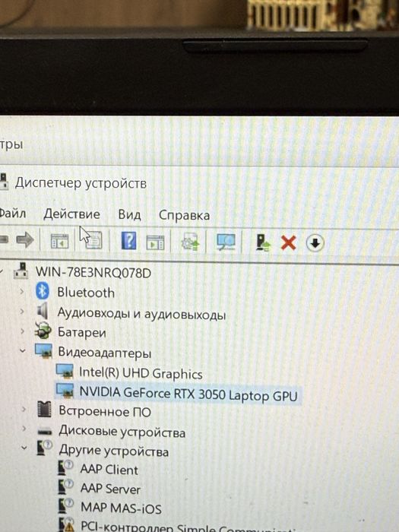The height and width of the screenshot is (532, 399).
Task: Open the Файл menu
Action: (x=12, y=214)
